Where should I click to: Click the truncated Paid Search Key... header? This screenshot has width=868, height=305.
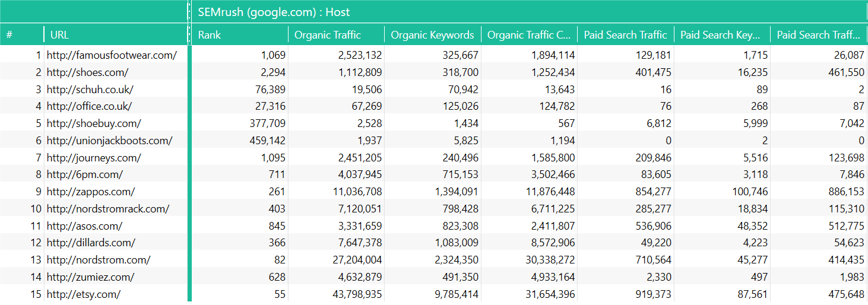pos(722,35)
